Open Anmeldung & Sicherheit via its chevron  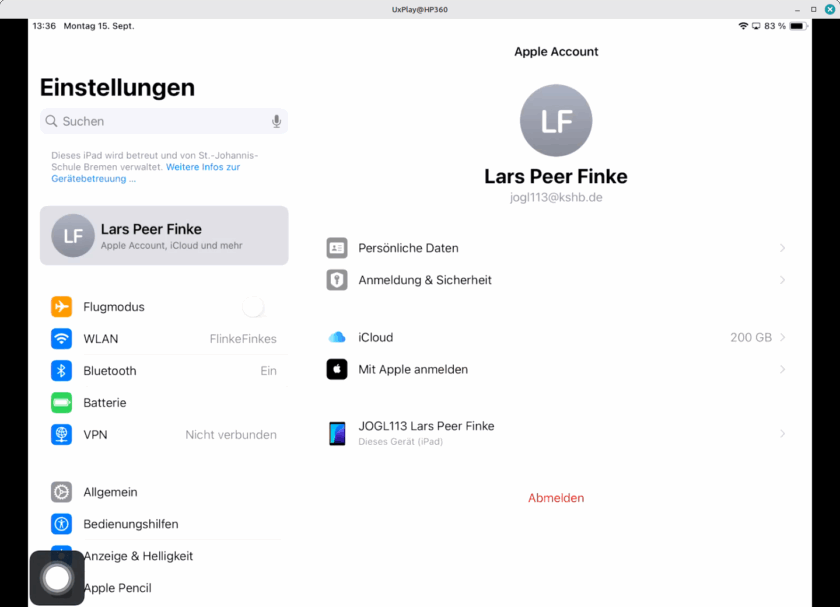(783, 280)
